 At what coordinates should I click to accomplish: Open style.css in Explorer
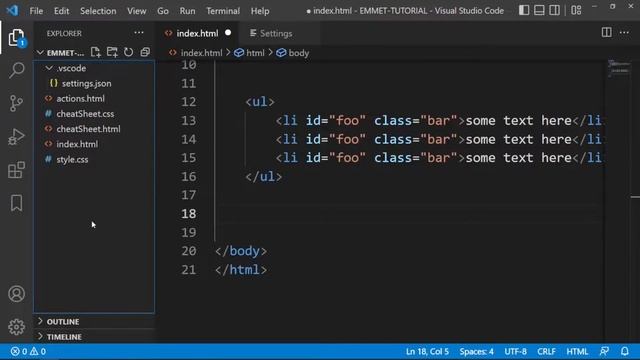pos(72,160)
